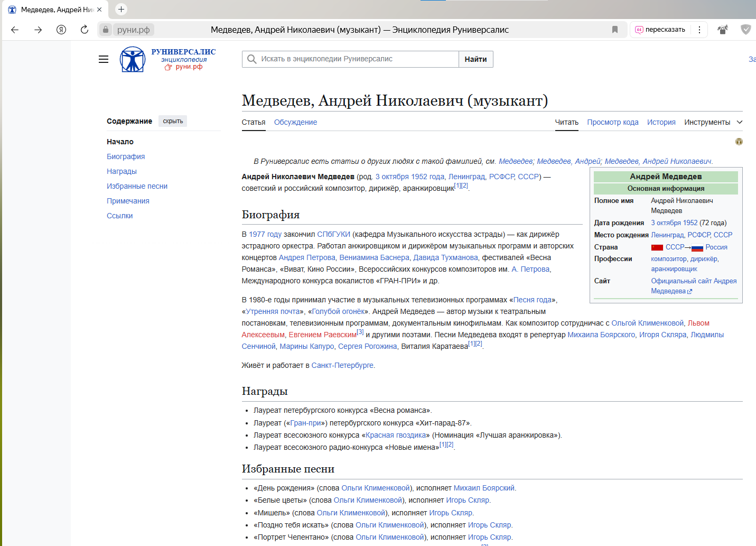
Task: Click the Руниверсалис logo
Action: click(168, 59)
